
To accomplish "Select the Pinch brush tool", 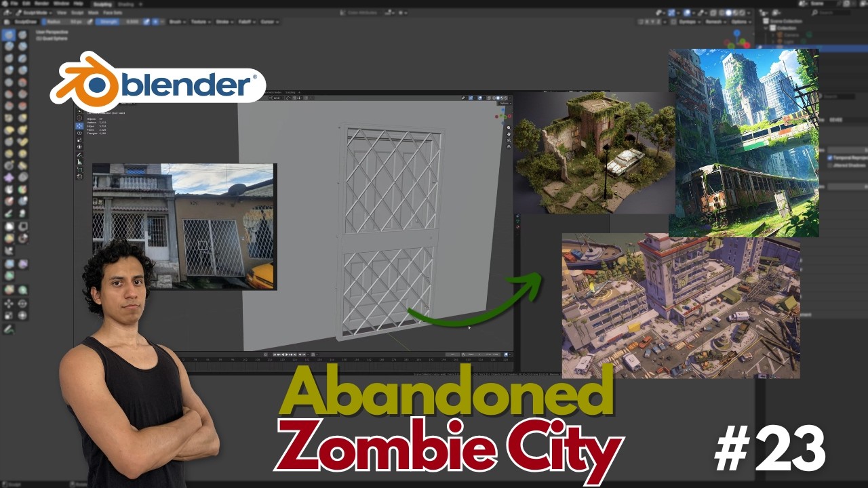I will [x=9, y=117].
